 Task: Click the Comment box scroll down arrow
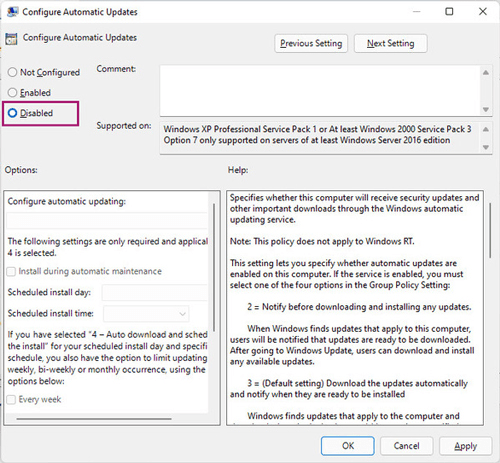pyautogui.click(x=486, y=109)
